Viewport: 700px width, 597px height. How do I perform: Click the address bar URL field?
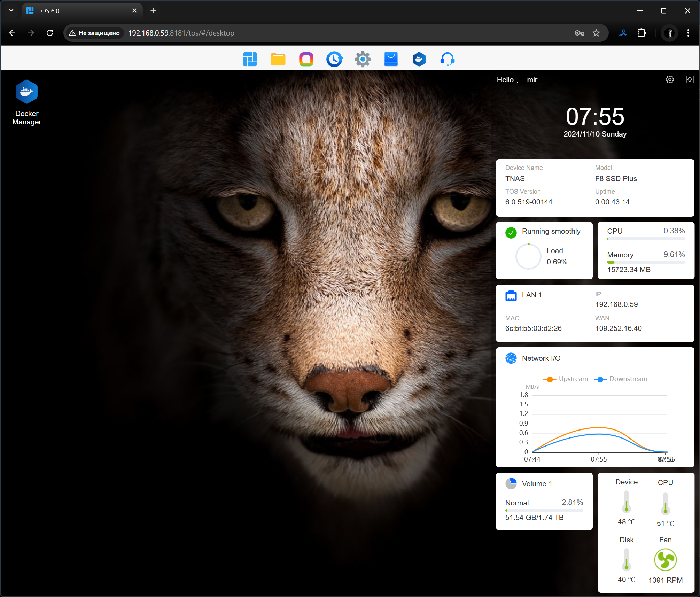pyautogui.click(x=313, y=33)
